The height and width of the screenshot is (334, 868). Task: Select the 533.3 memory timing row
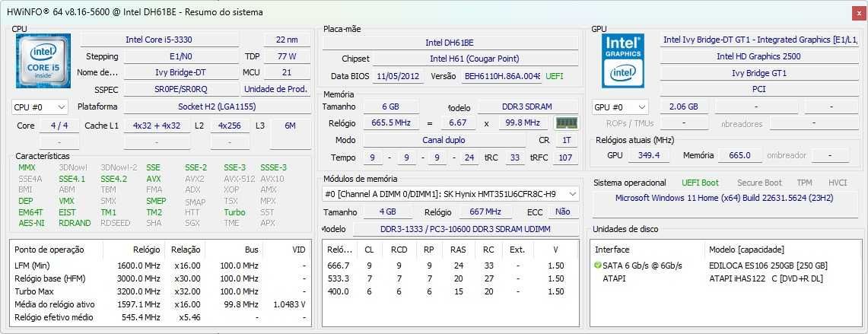tap(450, 278)
